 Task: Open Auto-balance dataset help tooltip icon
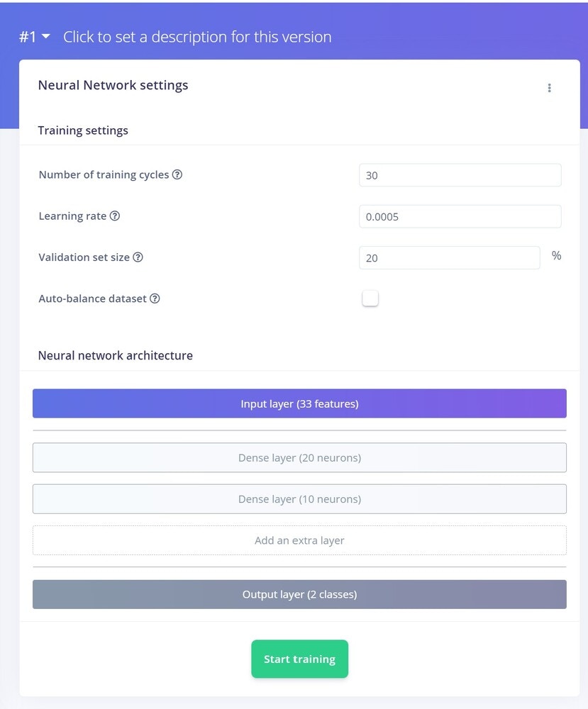155,298
